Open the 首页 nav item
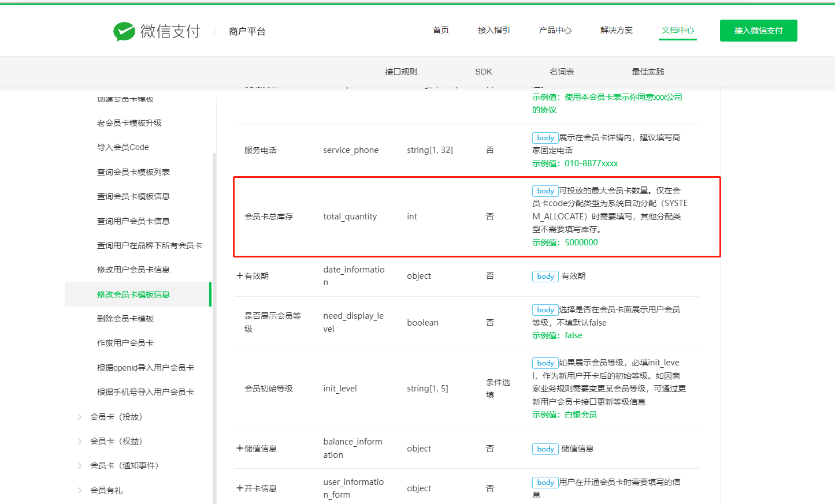 pyautogui.click(x=441, y=30)
